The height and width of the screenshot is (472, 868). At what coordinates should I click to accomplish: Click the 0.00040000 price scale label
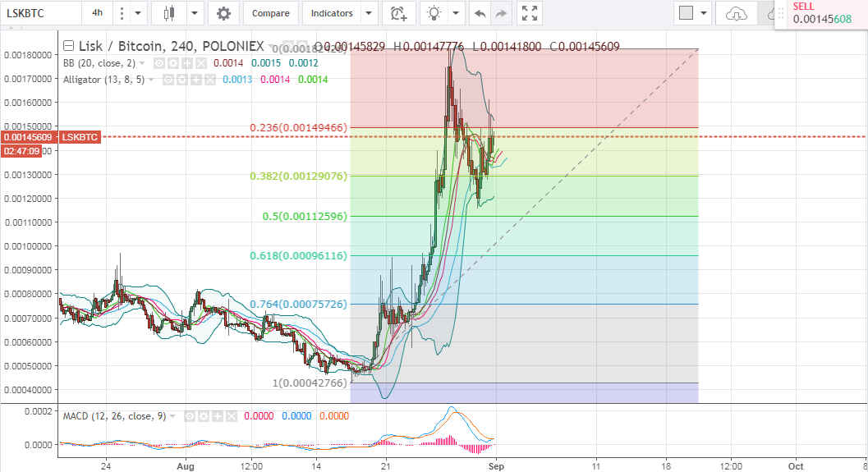pos(28,390)
